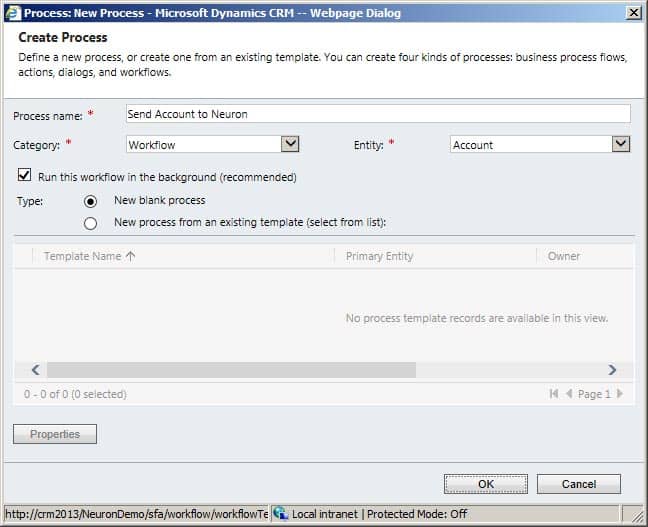Click the horizontal scrollbar thumb
This screenshot has width=648, height=527.
(x=231, y=370)
